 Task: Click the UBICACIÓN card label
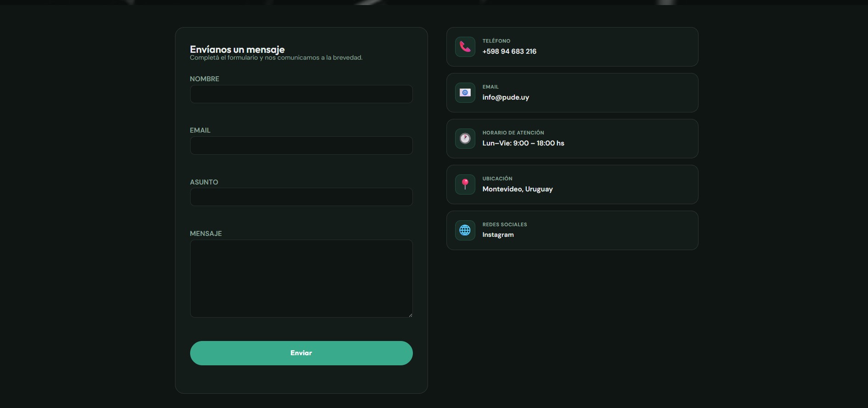coord(497,179)
